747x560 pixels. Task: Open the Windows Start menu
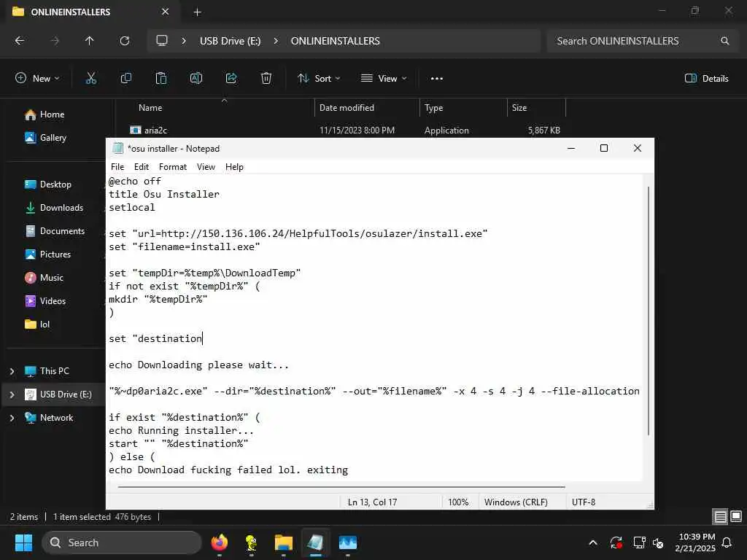(23, 542)
